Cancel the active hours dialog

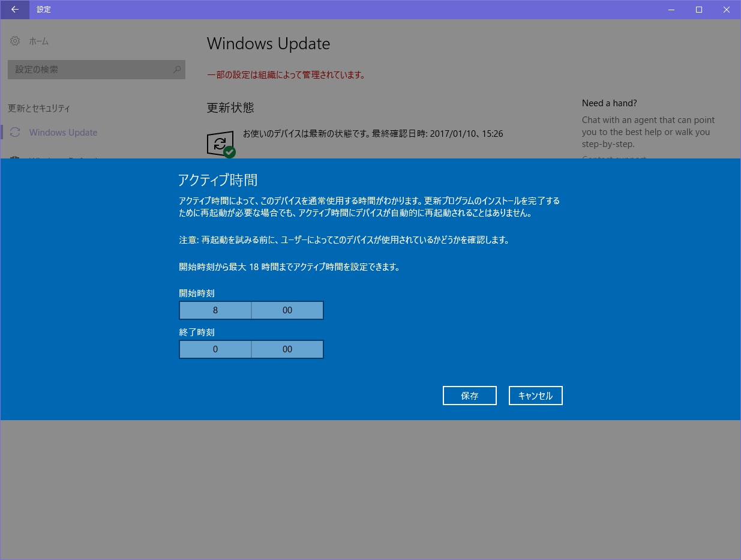(x=536, y=396)
